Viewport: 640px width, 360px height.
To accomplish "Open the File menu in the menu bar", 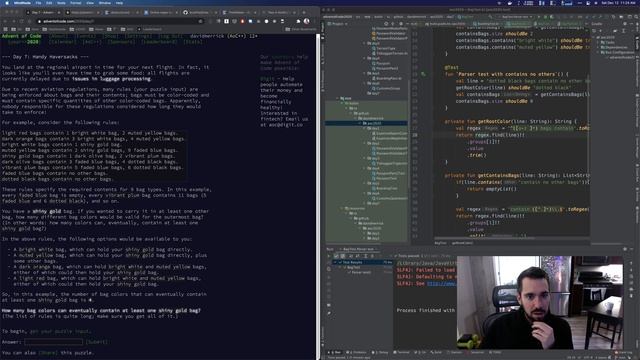I will tap(38, 3).
